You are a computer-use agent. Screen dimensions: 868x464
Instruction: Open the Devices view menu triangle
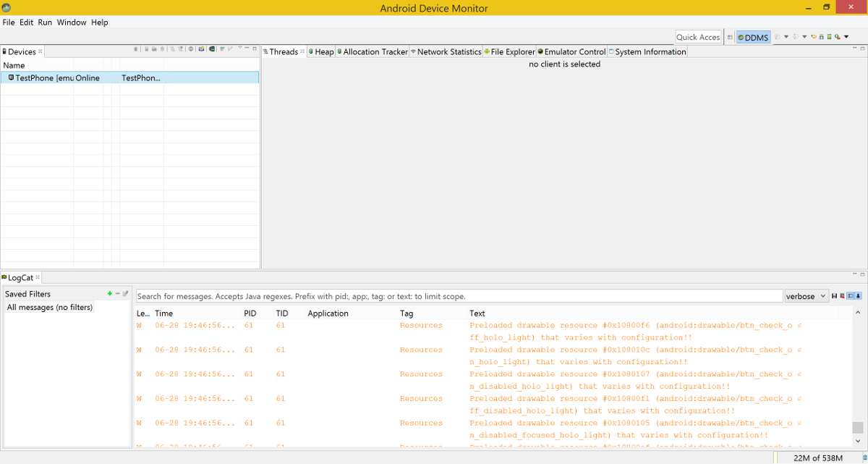[x=240, y=48]
